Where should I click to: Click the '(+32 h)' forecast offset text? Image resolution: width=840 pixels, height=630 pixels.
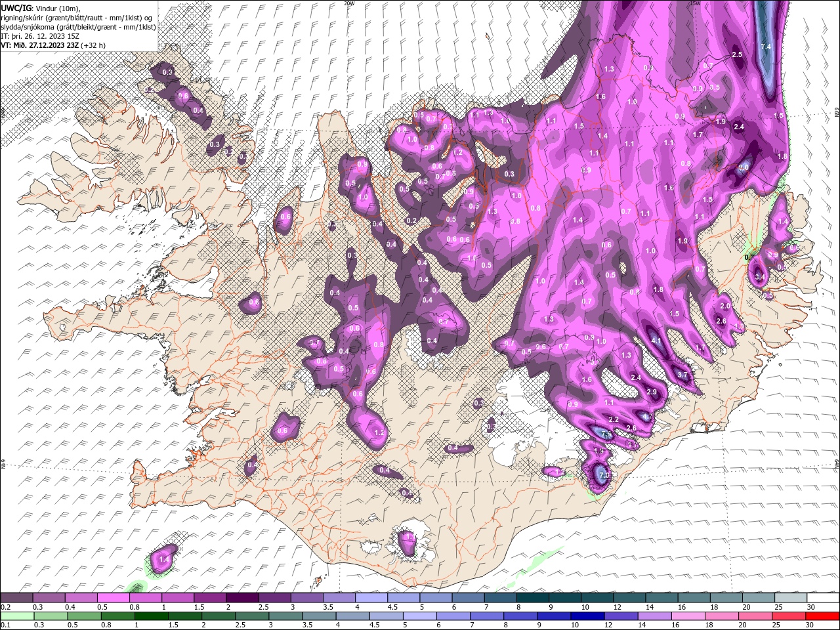click(93, 45)
